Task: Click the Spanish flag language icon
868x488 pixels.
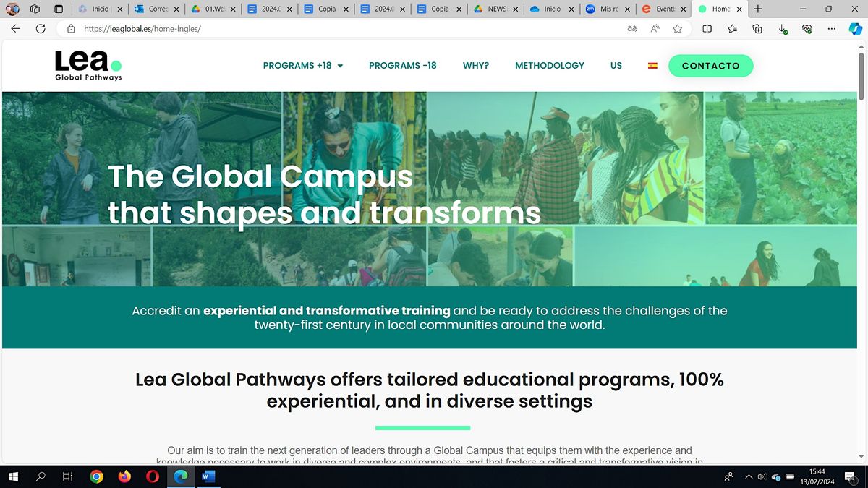Action: coord(652,66)
